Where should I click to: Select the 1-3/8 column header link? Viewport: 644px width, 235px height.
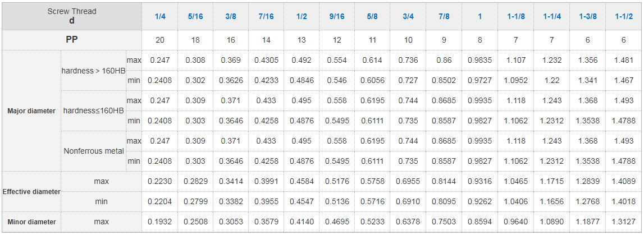point(588,17)
